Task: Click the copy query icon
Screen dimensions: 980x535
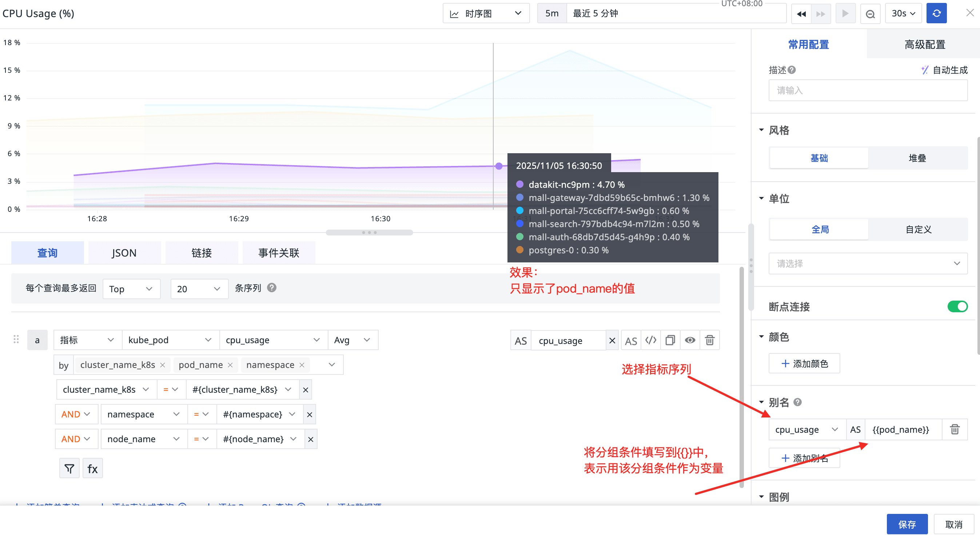Action: tap(670, 340)
